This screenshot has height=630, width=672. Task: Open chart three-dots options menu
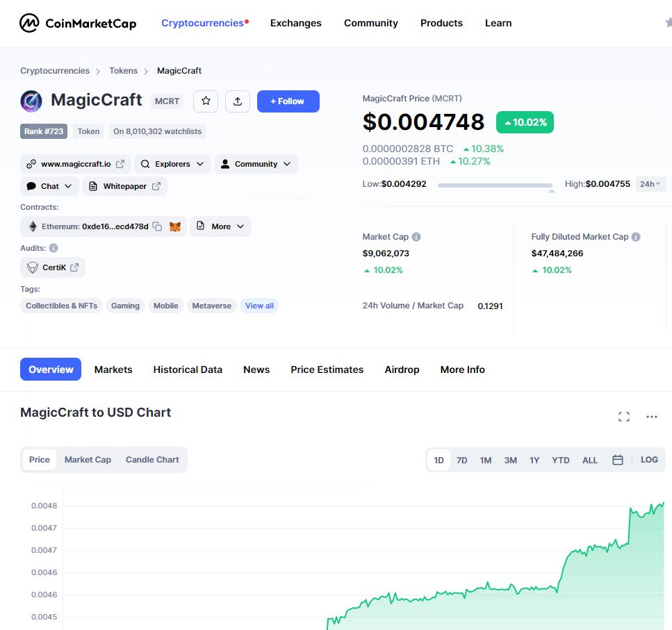tap(651, 417)
